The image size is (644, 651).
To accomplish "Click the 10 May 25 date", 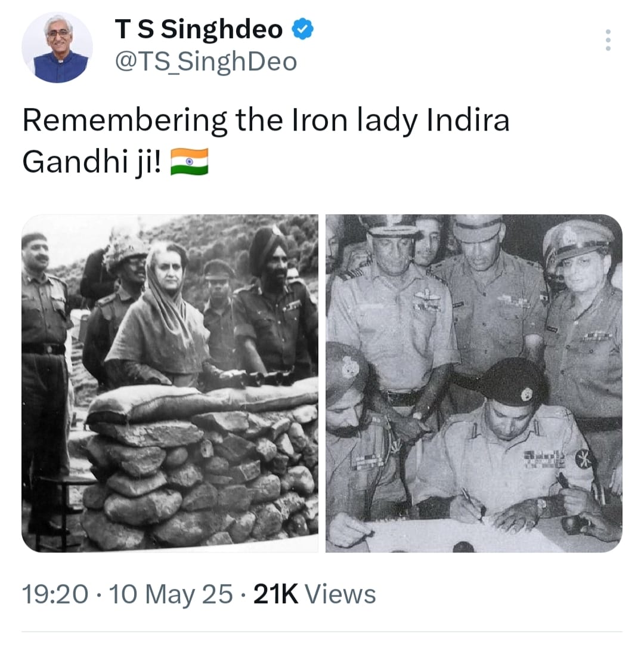I will 171,594.
